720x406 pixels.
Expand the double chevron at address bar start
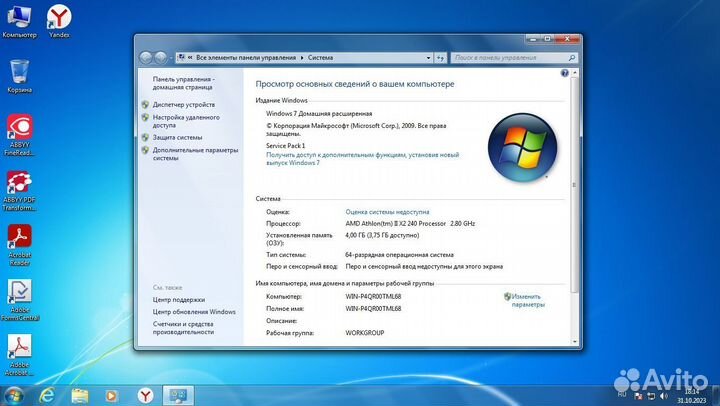tap(190, 58)
